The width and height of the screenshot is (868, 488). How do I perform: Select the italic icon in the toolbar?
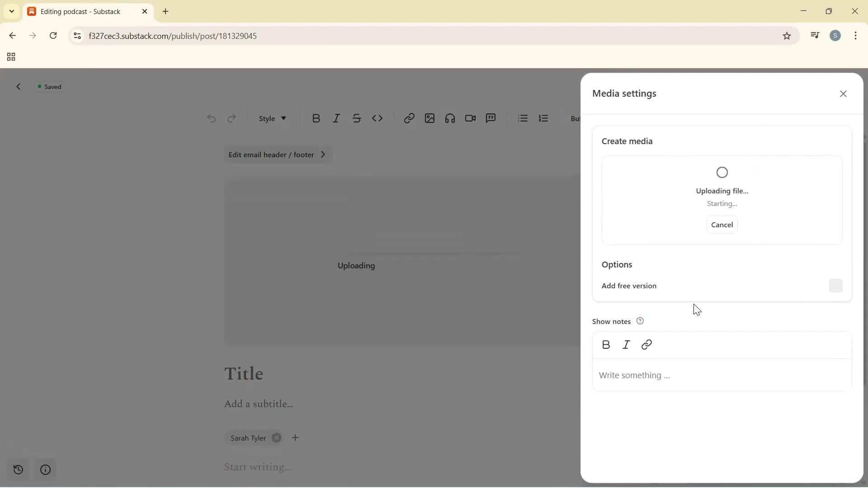(336, 118)
